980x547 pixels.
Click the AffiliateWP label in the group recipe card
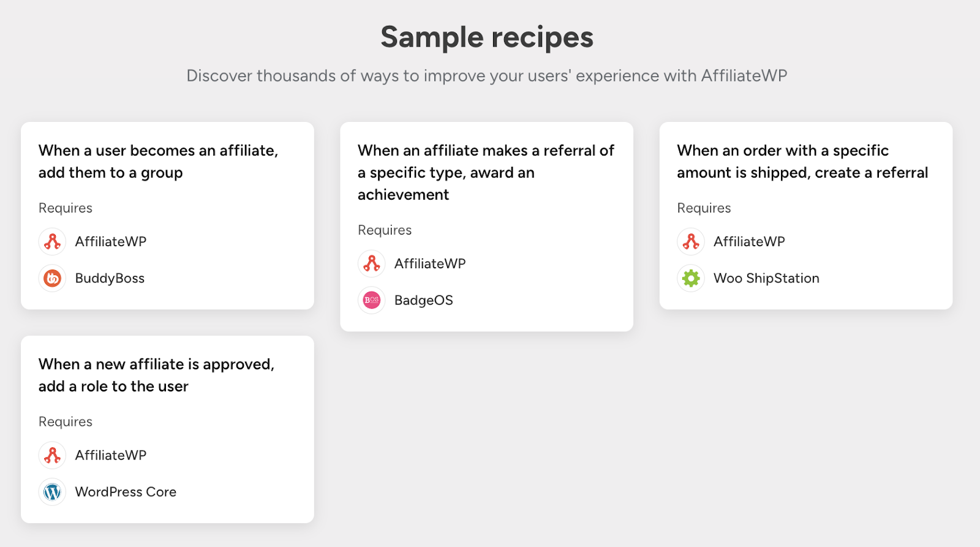coord(111,242)
